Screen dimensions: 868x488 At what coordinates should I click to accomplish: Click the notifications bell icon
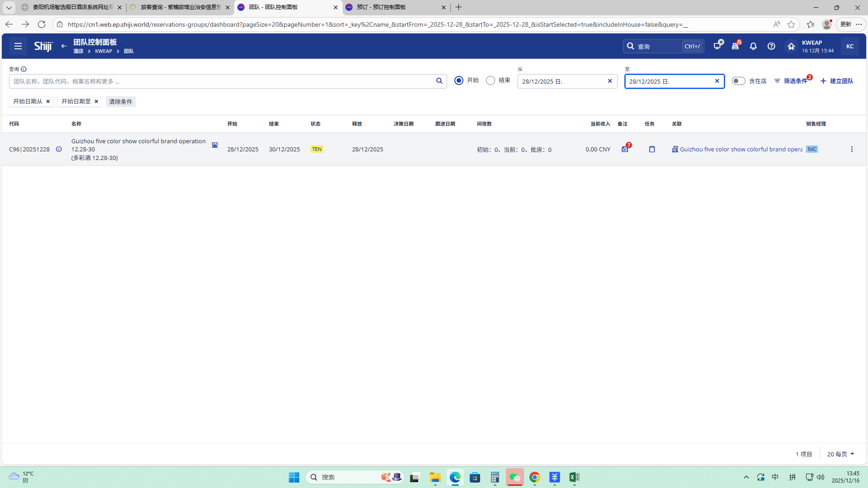[753, 46]
